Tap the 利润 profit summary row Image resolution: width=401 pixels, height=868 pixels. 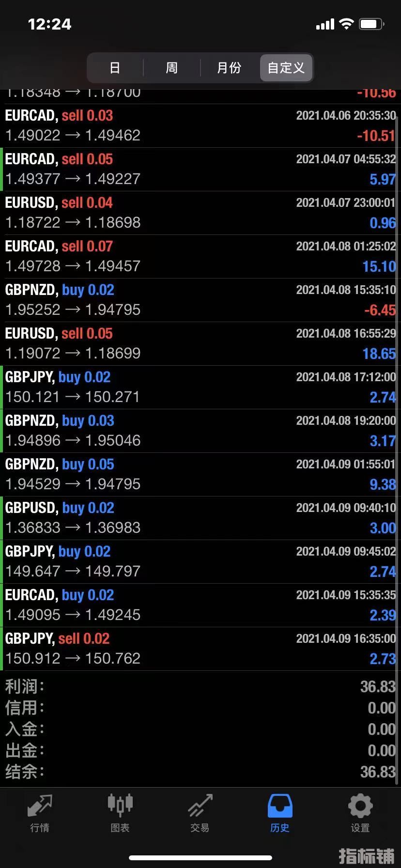(200, 686)
